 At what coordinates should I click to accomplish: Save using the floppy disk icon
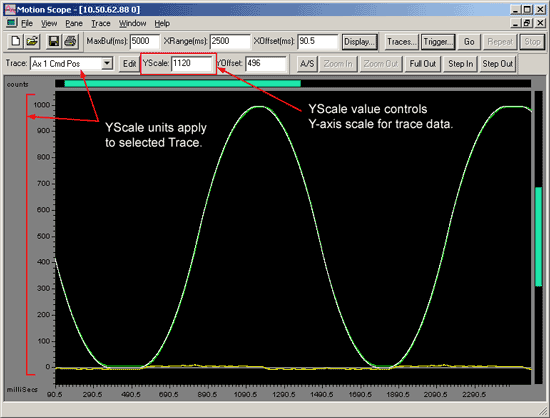[54, 41]
